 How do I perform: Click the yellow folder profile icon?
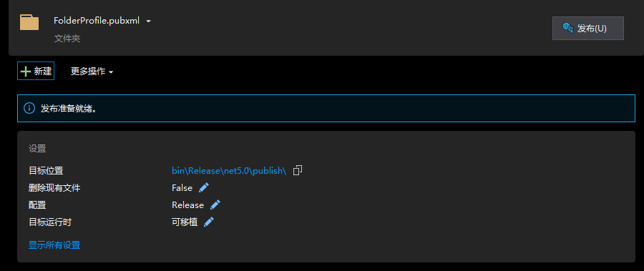29,22
